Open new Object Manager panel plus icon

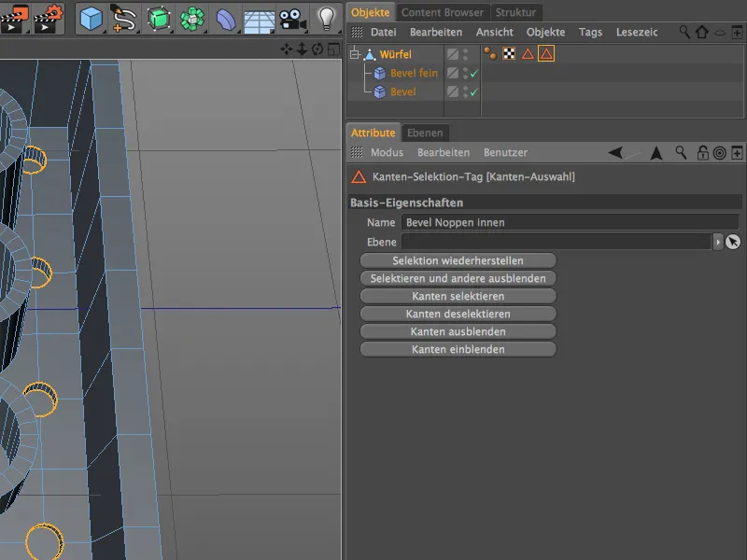[x=737, y=32]
